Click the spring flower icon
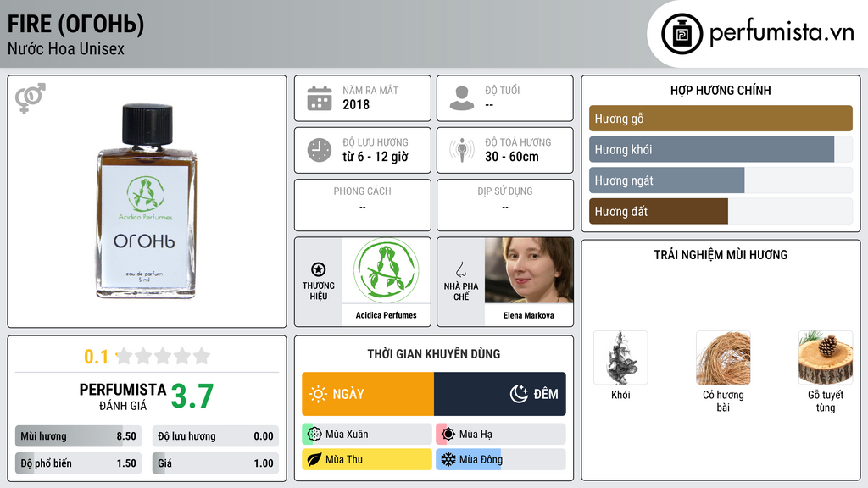Screen dimensions: 868x488 314,435
